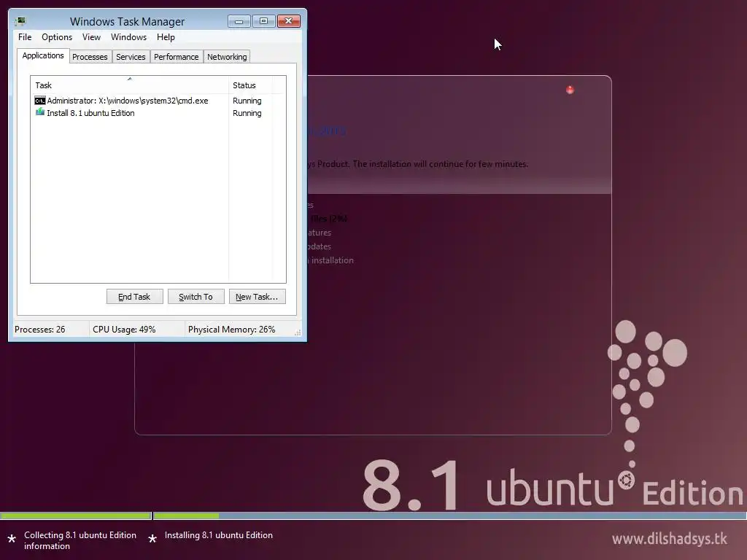Select the Install 8.1 ubuntu Edition icon
Viewport: 747px width, 560px height.
coord(40,112)
